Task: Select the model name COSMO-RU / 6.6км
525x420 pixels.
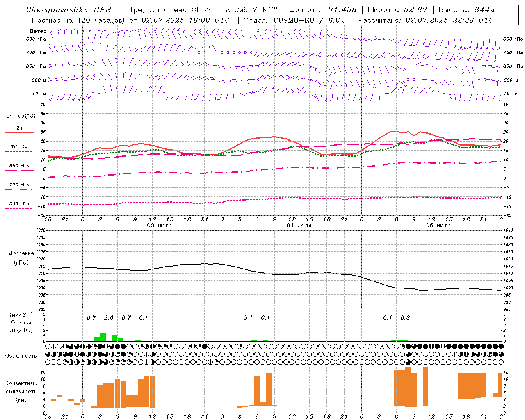Action: click(310, 20)
